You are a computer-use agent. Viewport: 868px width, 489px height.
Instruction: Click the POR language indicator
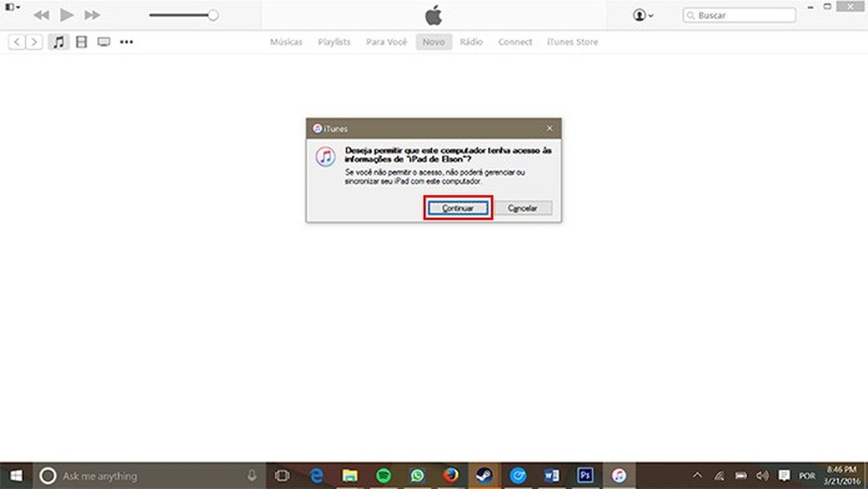[x=807, y=477]
